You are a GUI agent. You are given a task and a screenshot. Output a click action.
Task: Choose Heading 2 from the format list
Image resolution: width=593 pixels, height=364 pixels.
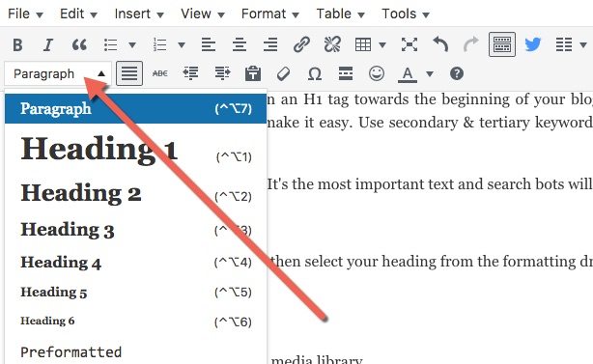pyautogui.click(x=136, y=193)
